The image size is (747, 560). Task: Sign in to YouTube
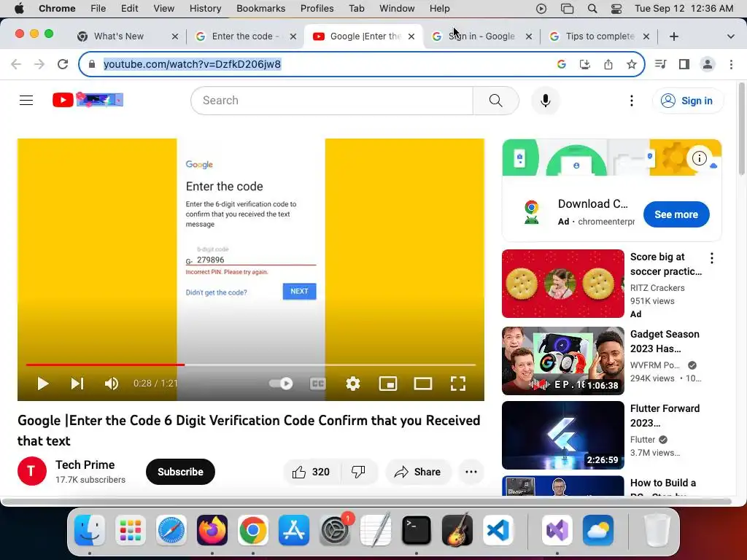(687, 101)
